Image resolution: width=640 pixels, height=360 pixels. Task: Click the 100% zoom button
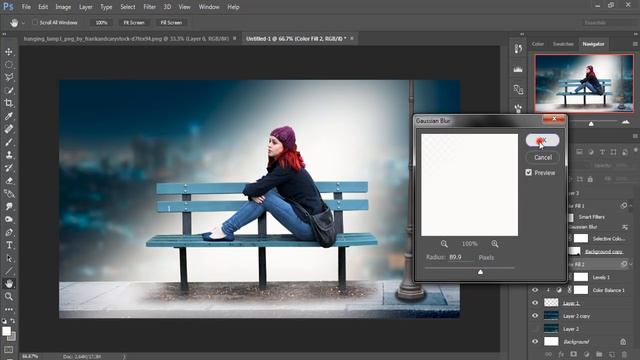(102, 22)
